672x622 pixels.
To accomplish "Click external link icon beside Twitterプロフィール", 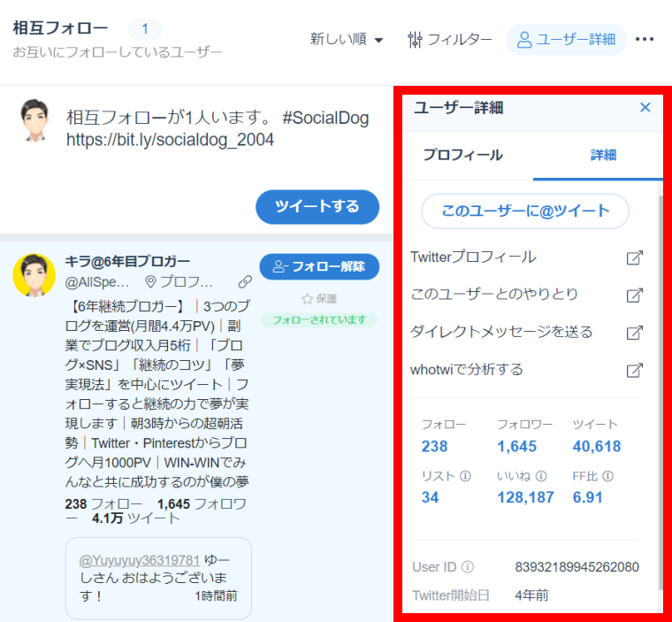I will click(x=634, y=257).
